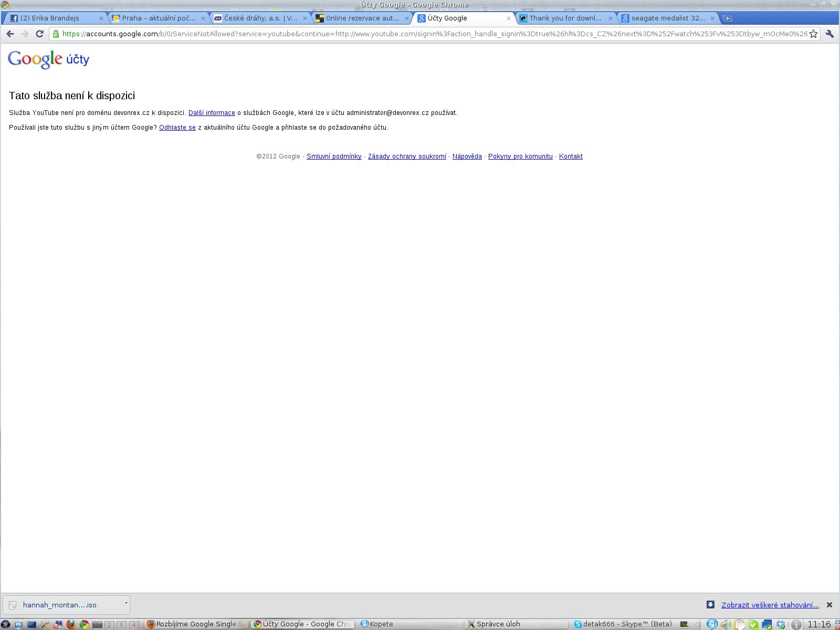This screenshot has height=630, width=840.
Task: Click the Dropbox tray icon
Action: (781, 624)
